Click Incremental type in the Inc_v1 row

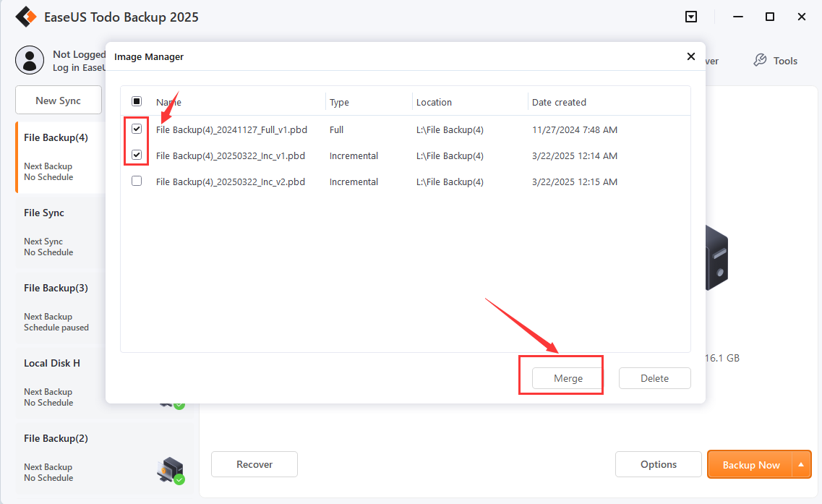[354, 155]
